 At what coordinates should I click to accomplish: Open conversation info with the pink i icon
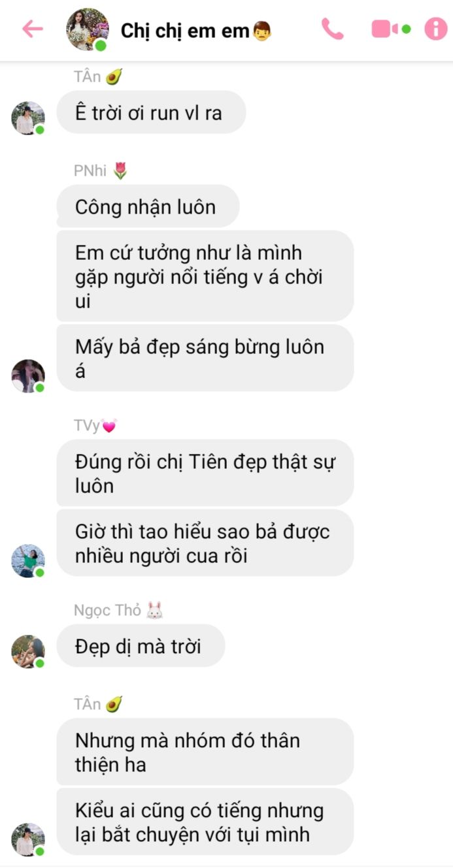click(436, 29)
